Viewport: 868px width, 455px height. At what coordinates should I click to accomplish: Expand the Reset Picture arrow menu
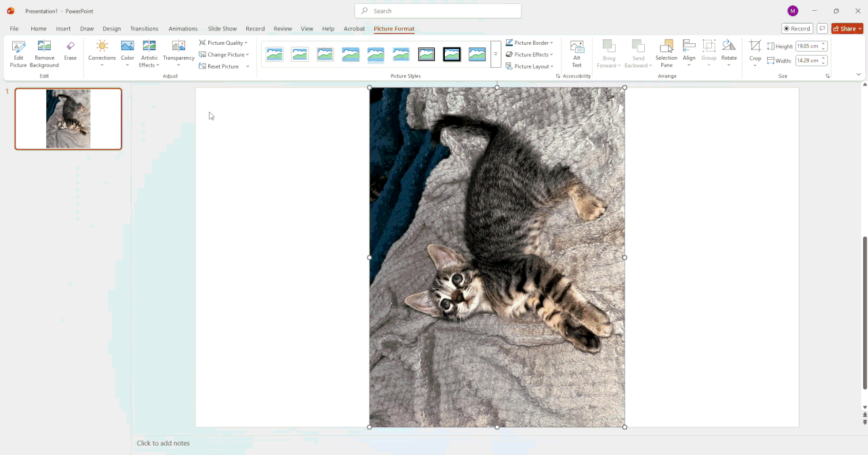(x=248, y=66)
